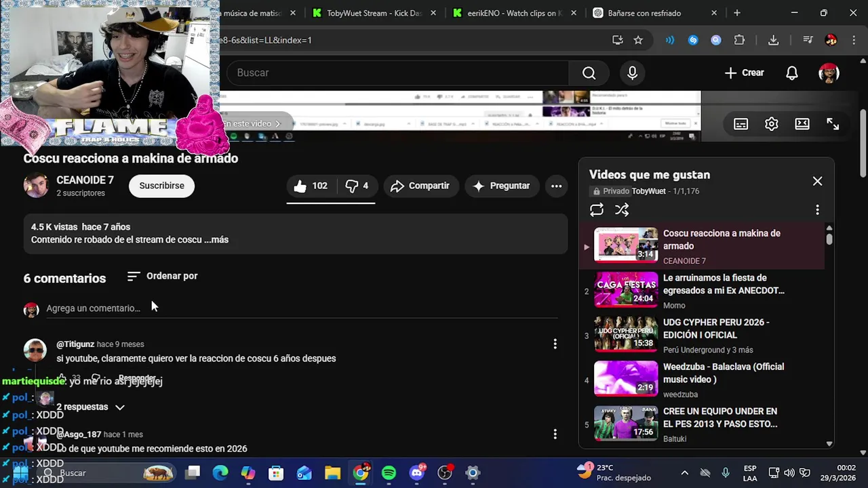Close the TobyWuet Stream tab

(x=433, y=13)
